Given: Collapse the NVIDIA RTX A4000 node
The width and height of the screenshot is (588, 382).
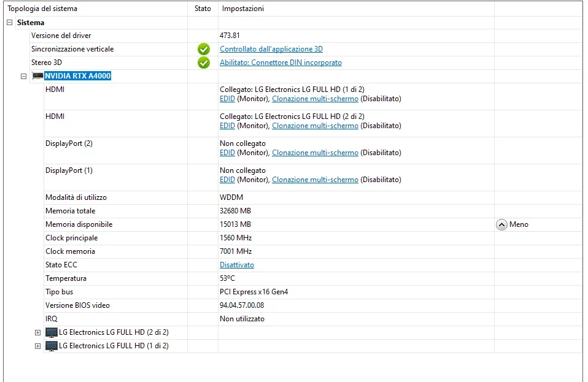Looking at the screenshot, I should coord(23,77).
